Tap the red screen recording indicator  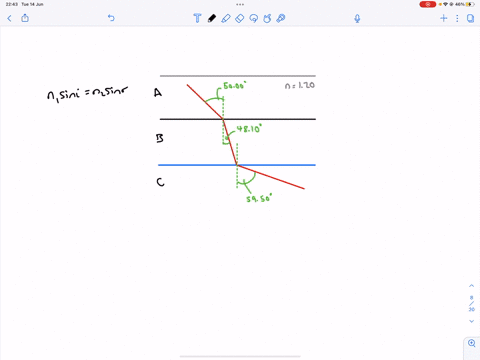point(428,4)
